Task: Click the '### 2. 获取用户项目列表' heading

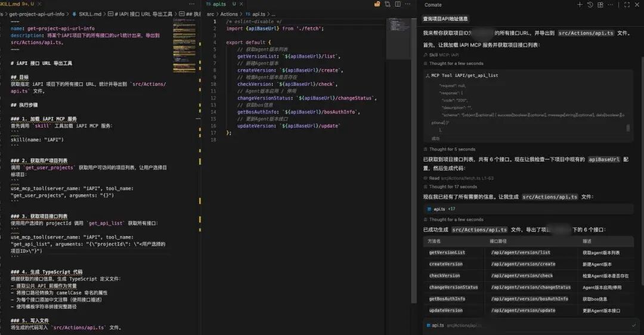Action: coord(39,160)
